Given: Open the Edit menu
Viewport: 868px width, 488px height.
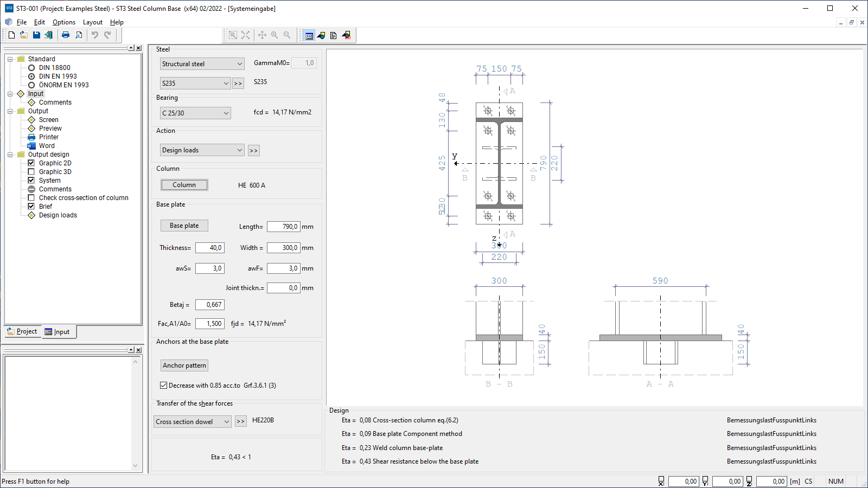Looking at the screenshot, I should 40,22.
